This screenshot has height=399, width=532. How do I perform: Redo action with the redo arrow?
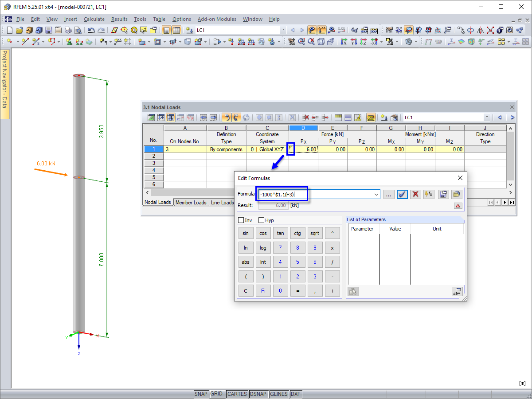tap(102, 30)
